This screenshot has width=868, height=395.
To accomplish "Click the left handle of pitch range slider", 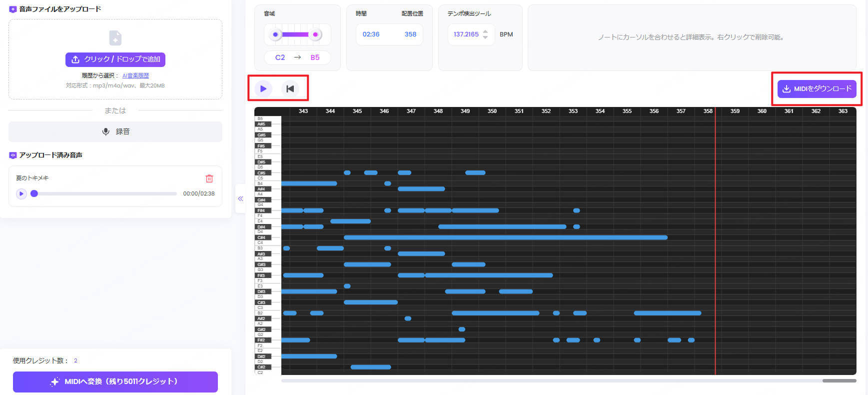I will click(275, 34).
